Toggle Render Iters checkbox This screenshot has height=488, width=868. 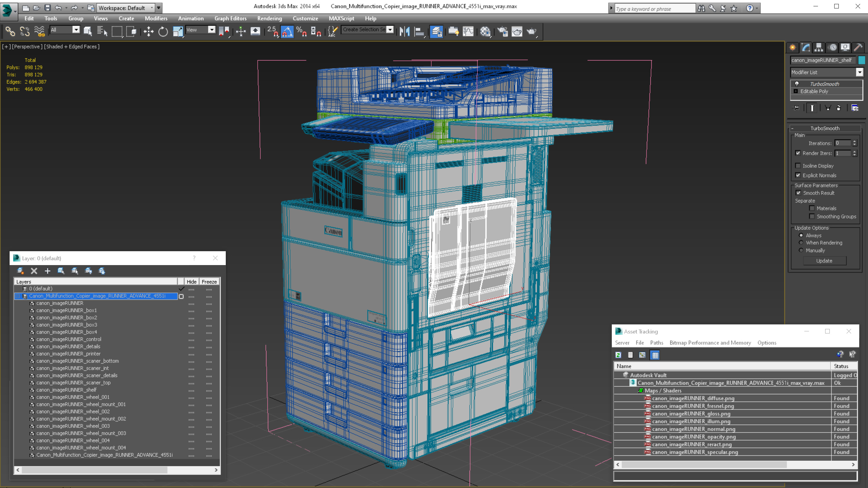pyautogui.click(x=798, y=153)
